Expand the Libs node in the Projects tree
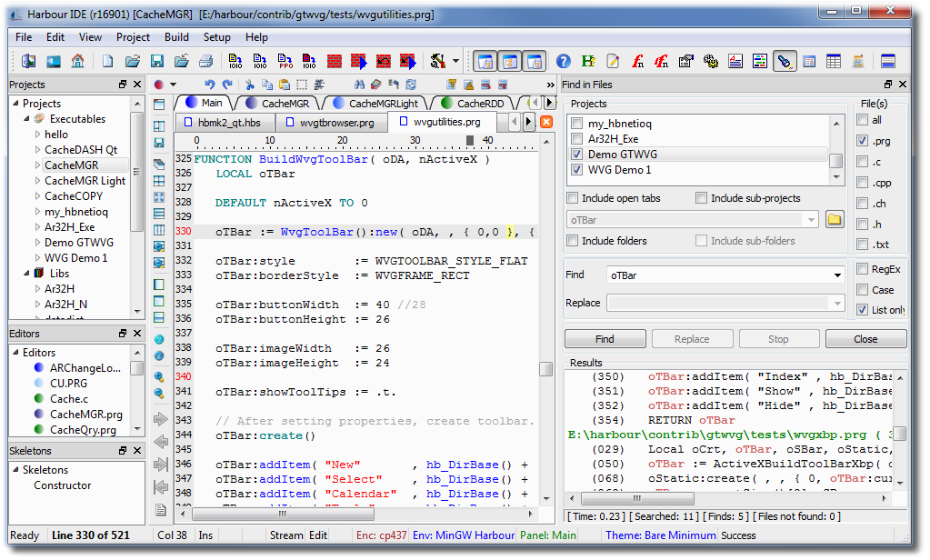This screenshot has height=560, width=930. pos(26,273)
